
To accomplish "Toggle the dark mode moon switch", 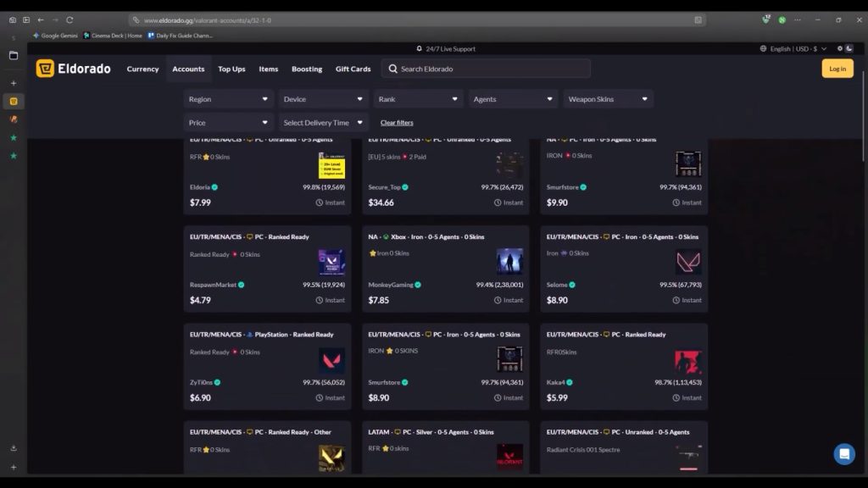I will pyautogui.click(x=849, y=48).
